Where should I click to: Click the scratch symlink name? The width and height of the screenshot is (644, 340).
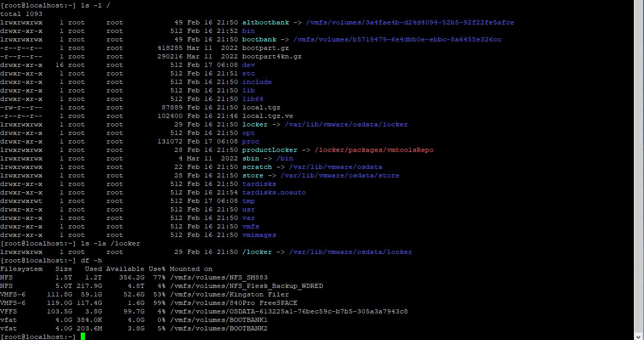[x=257, y=167]
